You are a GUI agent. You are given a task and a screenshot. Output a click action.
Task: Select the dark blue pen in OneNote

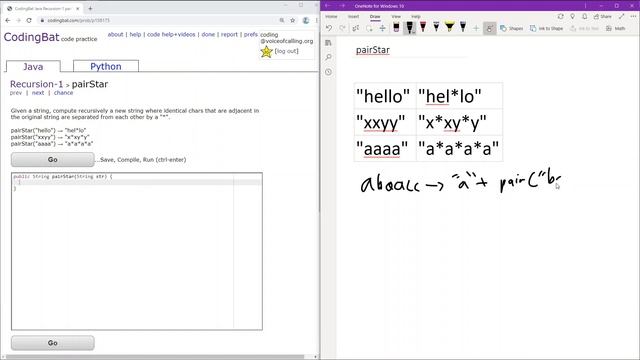point(463,27)
